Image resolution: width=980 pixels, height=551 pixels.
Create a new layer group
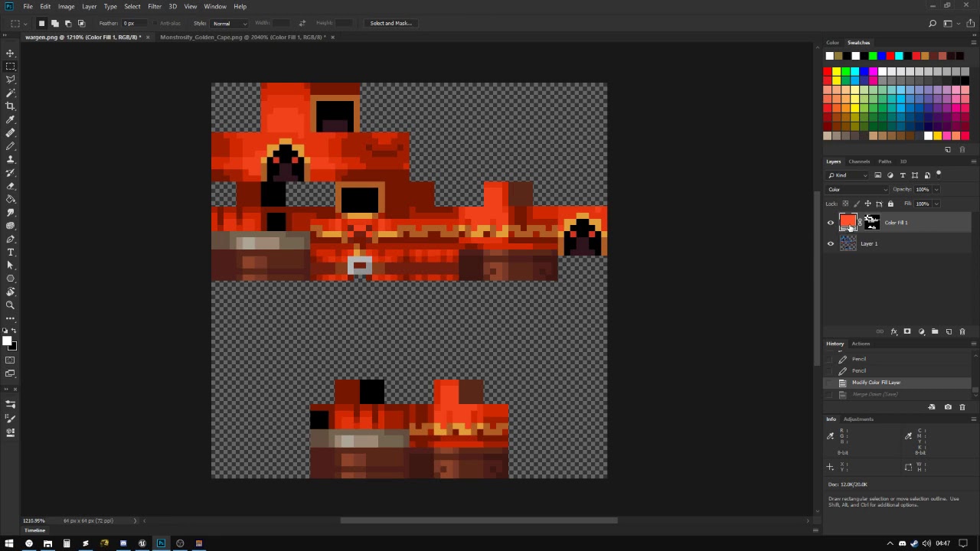[x=935, y=331]
